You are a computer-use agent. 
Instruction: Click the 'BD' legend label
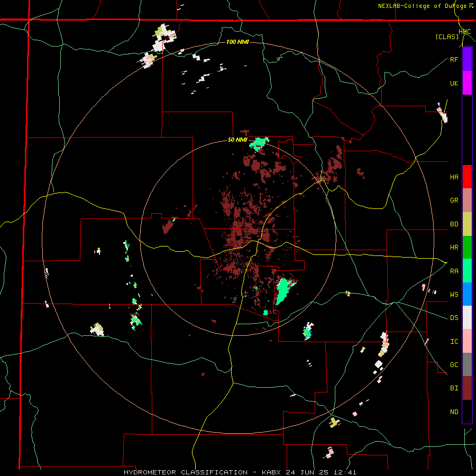tap(454, 224)
